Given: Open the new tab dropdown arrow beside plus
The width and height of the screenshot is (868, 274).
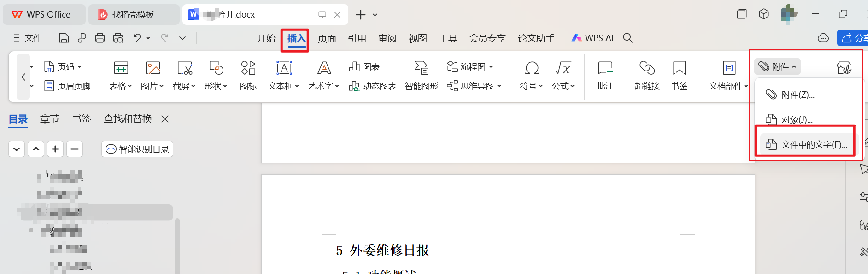Looking at the screenshot, I should point(375,15).
